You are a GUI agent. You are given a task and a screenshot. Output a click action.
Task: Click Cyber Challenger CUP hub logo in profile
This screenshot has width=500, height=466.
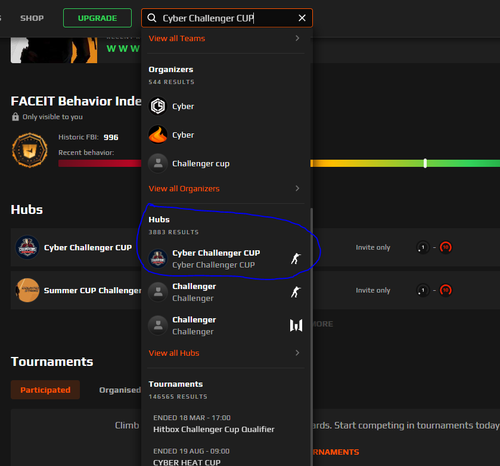point(27,247)
